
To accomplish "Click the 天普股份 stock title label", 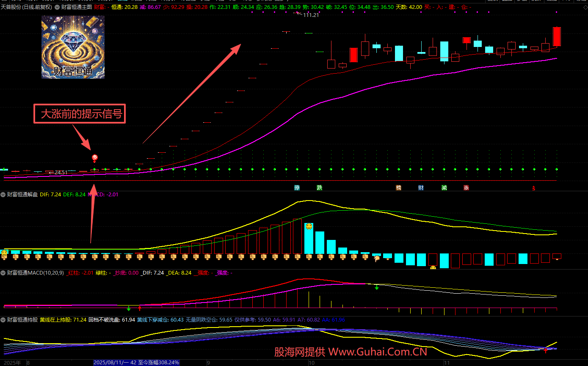I will pos(26,7).
